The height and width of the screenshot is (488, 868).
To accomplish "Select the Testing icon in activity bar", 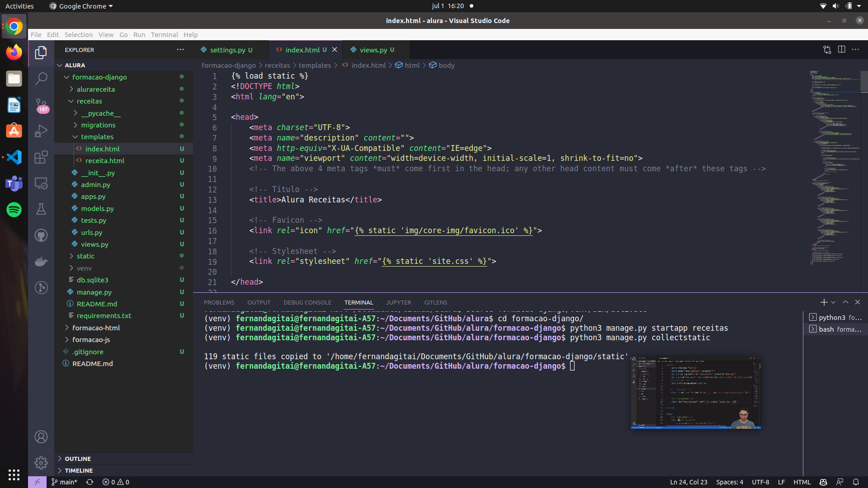I will click(41, 209).
